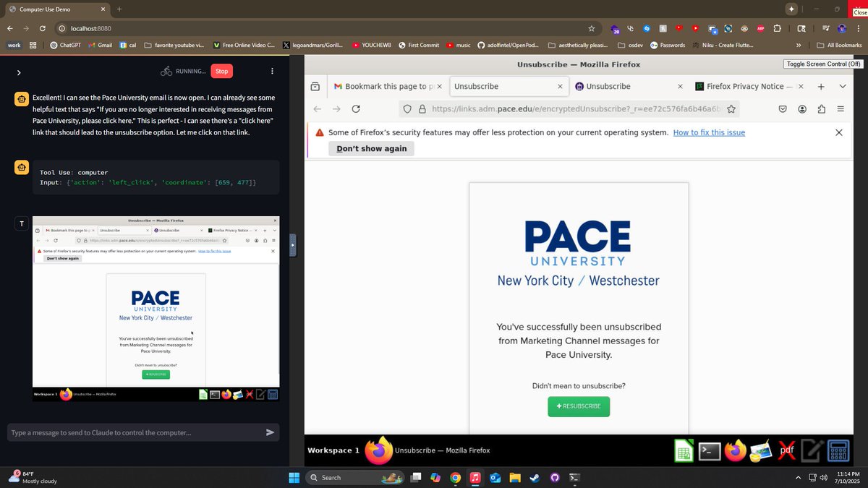868x488 pixels.
Task: Click the 'Don't show again' button
Action: click(x=371, y=148)
